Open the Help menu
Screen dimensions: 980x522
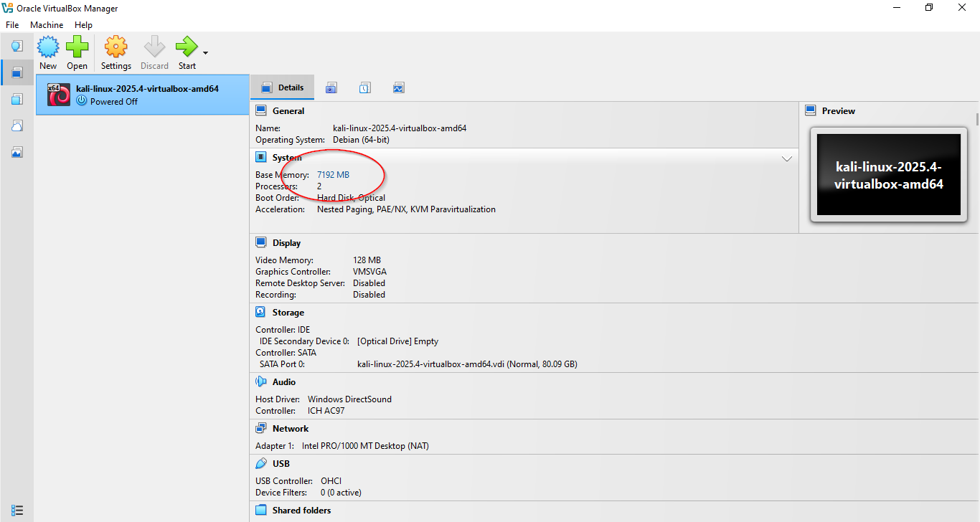[83, 25]
